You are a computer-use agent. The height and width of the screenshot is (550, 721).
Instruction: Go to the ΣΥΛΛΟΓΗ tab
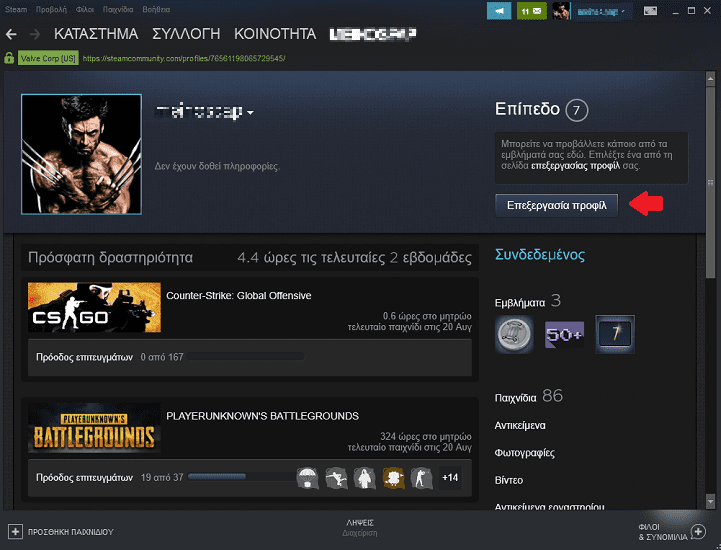[186, 34]
